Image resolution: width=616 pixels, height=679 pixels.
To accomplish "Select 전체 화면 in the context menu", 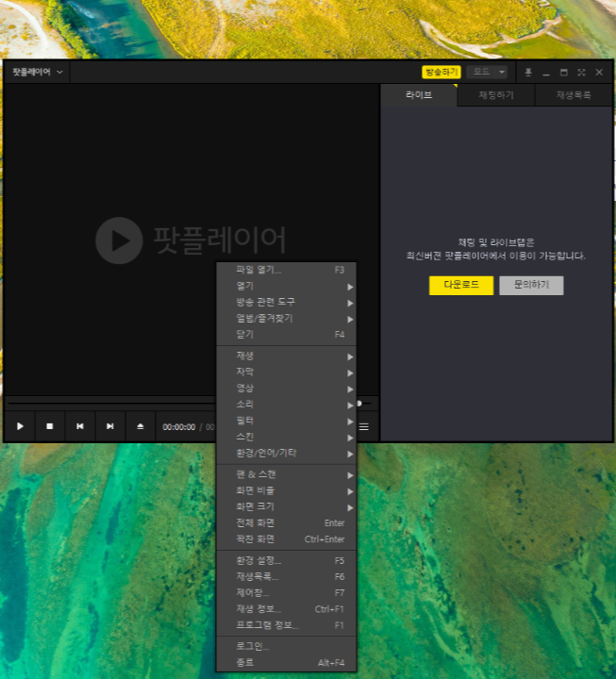I will click(287, 523).
